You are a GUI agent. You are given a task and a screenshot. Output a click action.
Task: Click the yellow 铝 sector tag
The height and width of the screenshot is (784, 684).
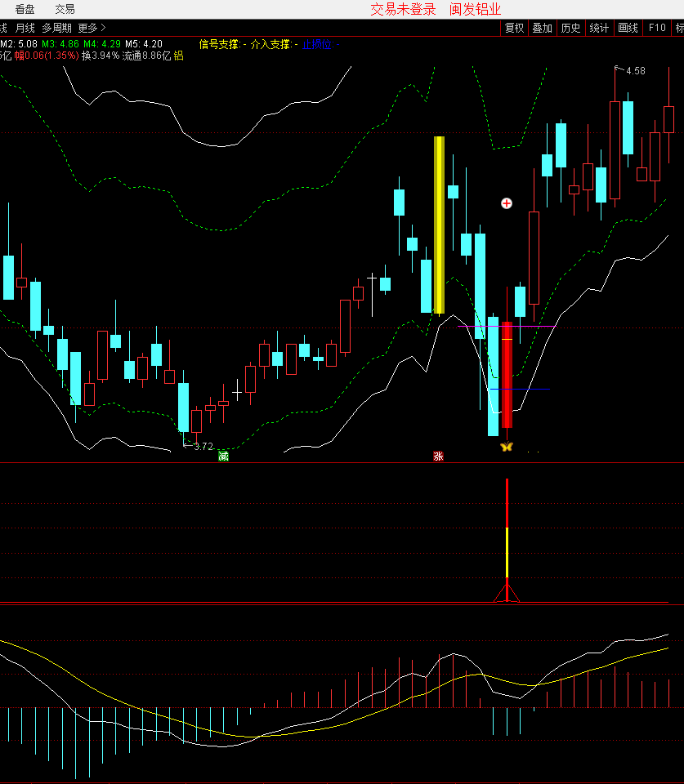tap(179, 56)
